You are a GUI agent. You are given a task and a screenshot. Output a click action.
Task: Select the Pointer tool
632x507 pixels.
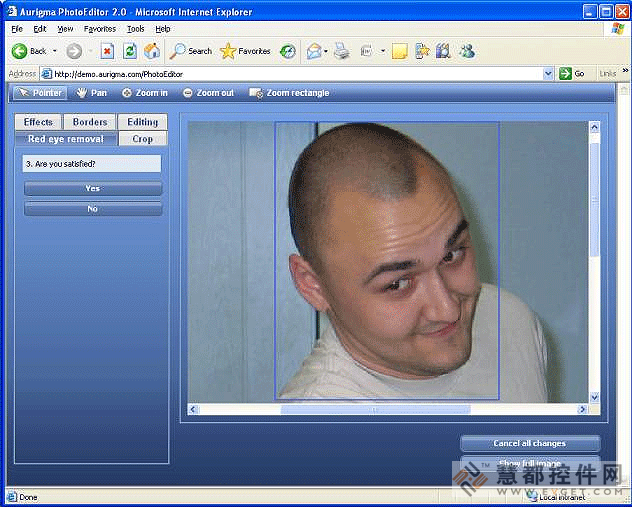pyautogui.click(x=40, y=93)
